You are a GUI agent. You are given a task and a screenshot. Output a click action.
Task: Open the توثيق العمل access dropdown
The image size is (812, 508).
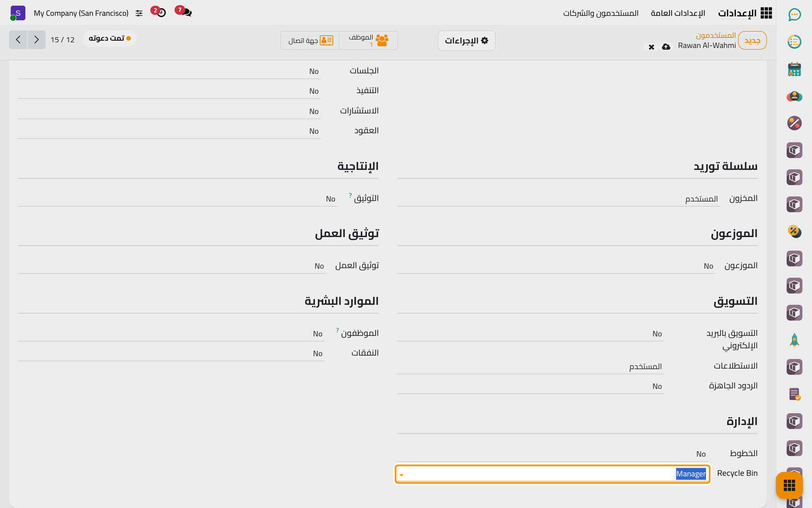coord(172,266)
